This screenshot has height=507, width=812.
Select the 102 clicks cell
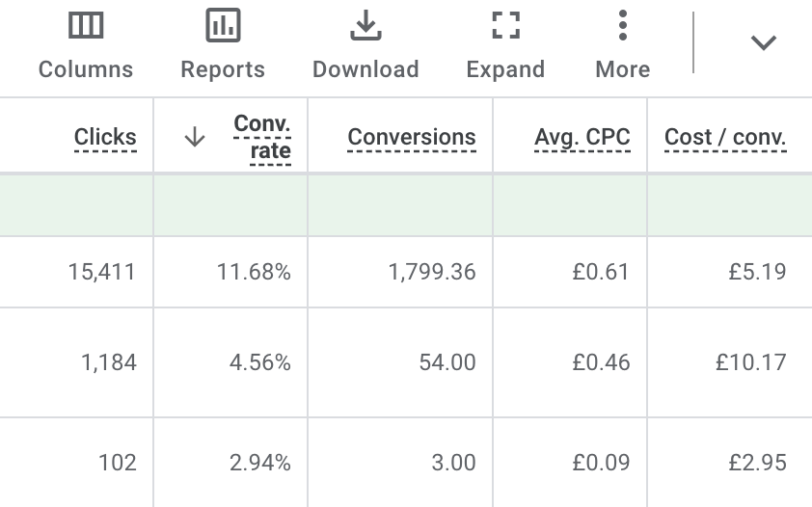pos(76,463)
